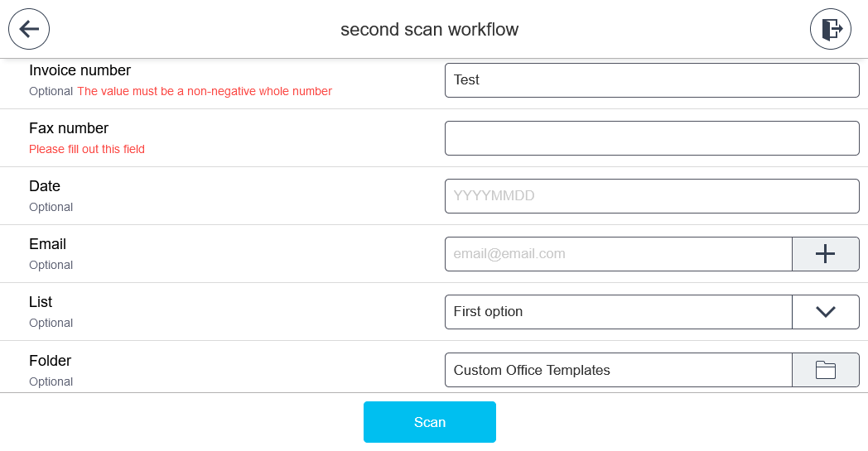
Task: Click the 'Please fill out this field' warning
Action: coord(87,149)
